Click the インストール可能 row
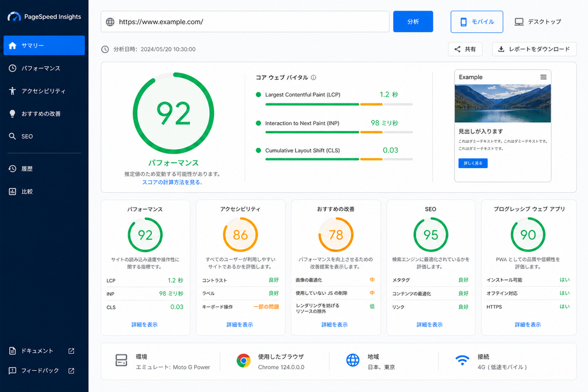Viewport: 588px width, 392px height. [x=528, y=280]
